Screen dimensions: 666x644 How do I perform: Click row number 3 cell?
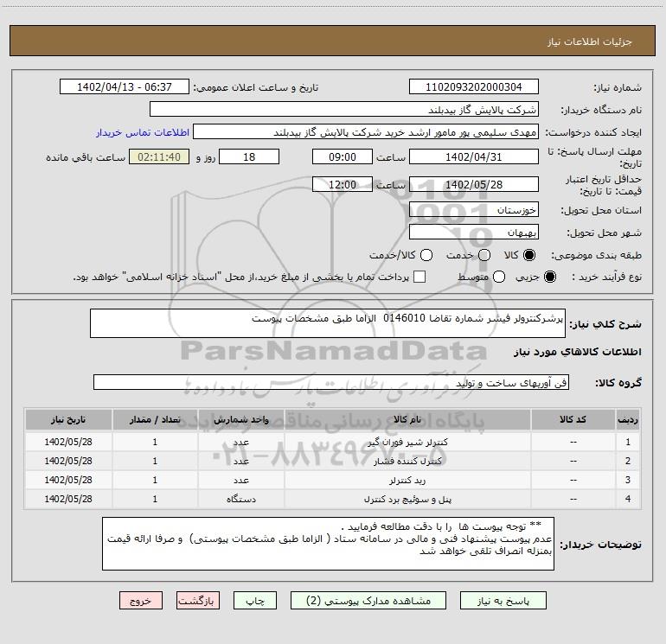[628, 480]
